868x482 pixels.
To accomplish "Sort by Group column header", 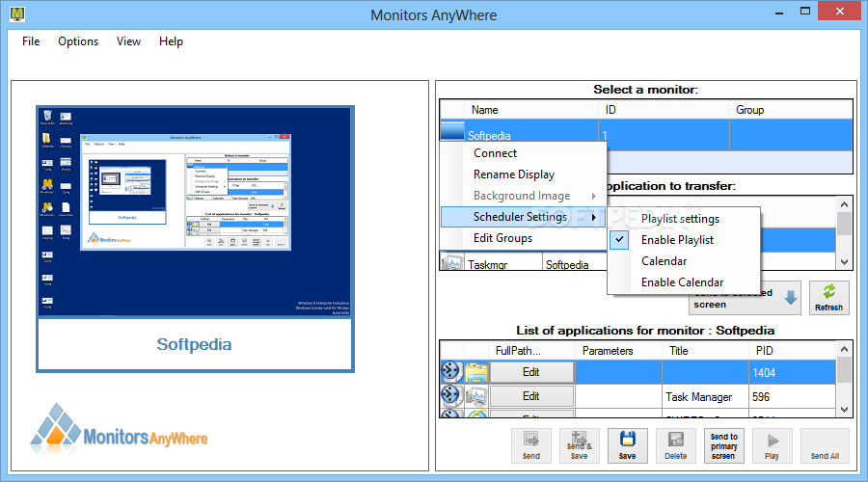I will pyautogui.click(x=791, y=110).
